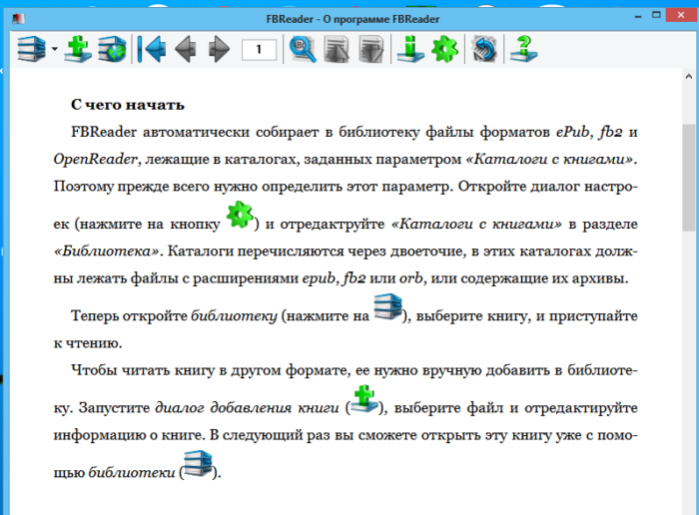The image size is (699, 515).
Task: Click the heading 'С чего начать'
Action: [127, 105]
